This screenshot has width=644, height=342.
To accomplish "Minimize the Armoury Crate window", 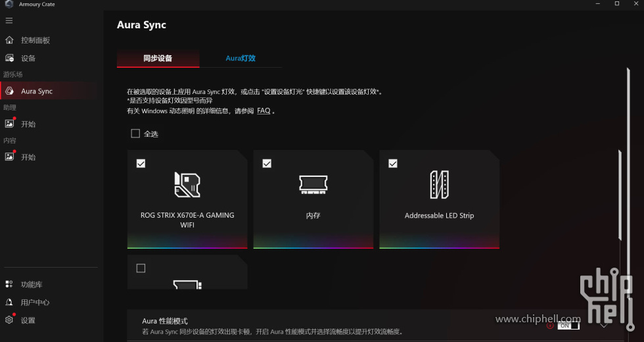I will (598, 4).
